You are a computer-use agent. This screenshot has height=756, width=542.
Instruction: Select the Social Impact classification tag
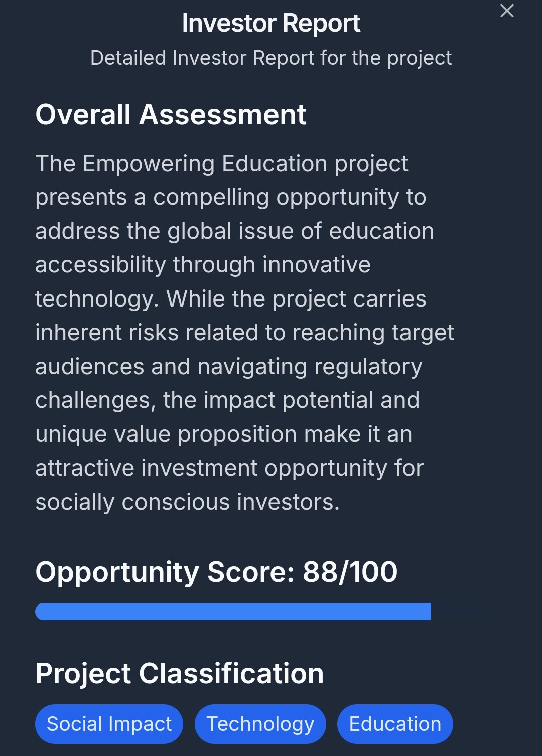point(109,724)
